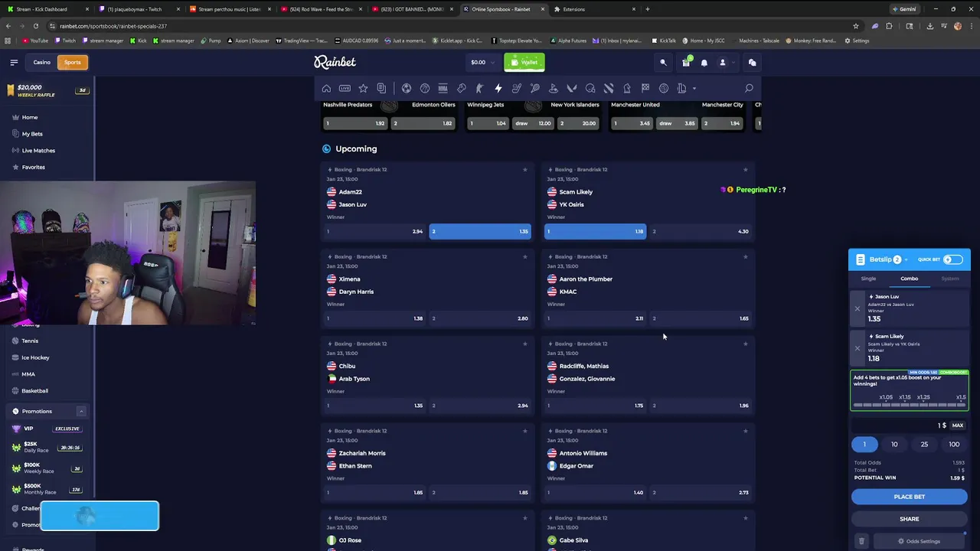The width and height of the screenshot is (980, 551).
Task: Select the chess knight sport icon
Action: point(627,88)
